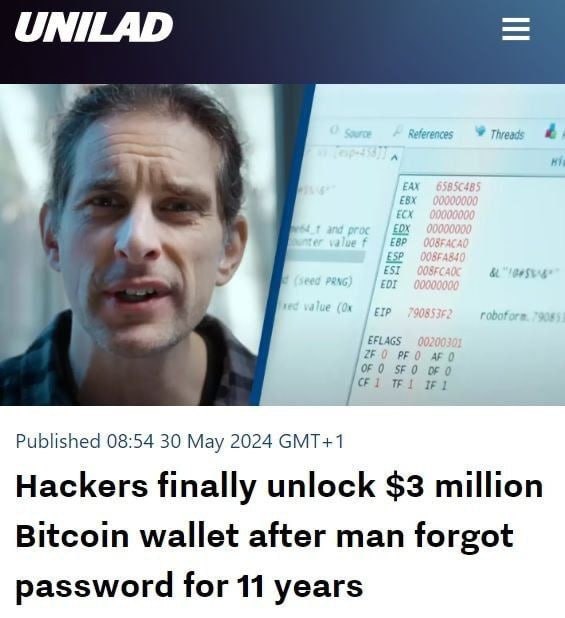Click the UNILAD logo
Image resolution: width=565 pixels, height=618 pixels.
pyautogui.click(x=94, y=27)
